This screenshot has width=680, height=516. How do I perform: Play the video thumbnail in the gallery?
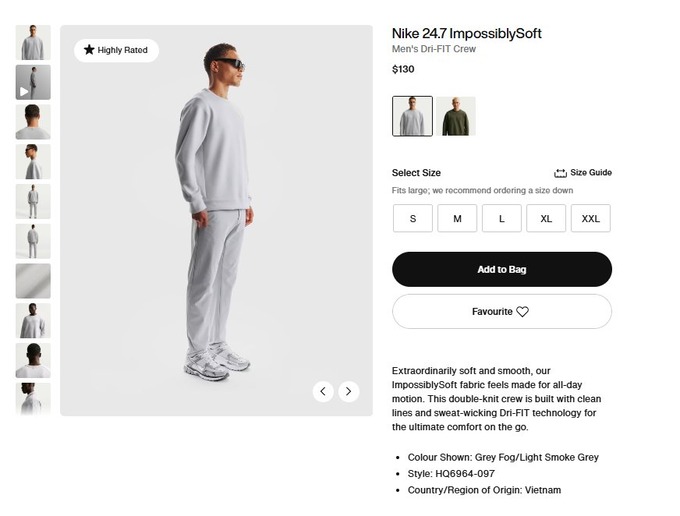(x=33, y=82)
